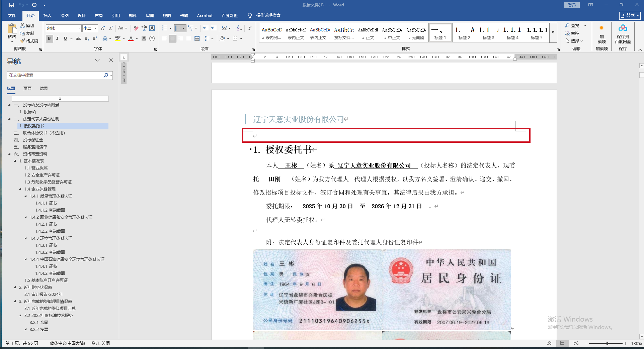The image size is (644, 349).
Task: Click the Paste clipboard icon
Action: pyautogui.click(x=12, y=29)
